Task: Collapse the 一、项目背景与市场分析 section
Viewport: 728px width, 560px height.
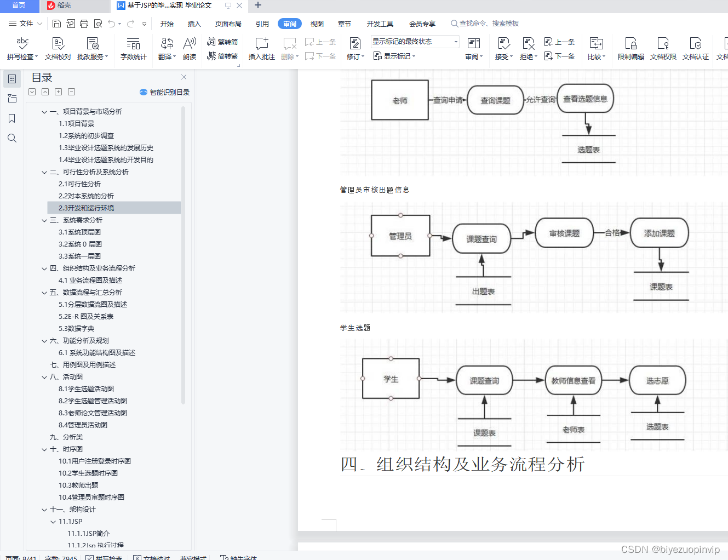Action: pos(44,112)
